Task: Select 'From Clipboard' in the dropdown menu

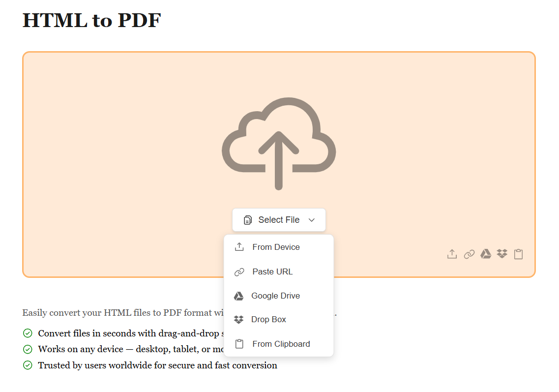Action: coord(281,344)
